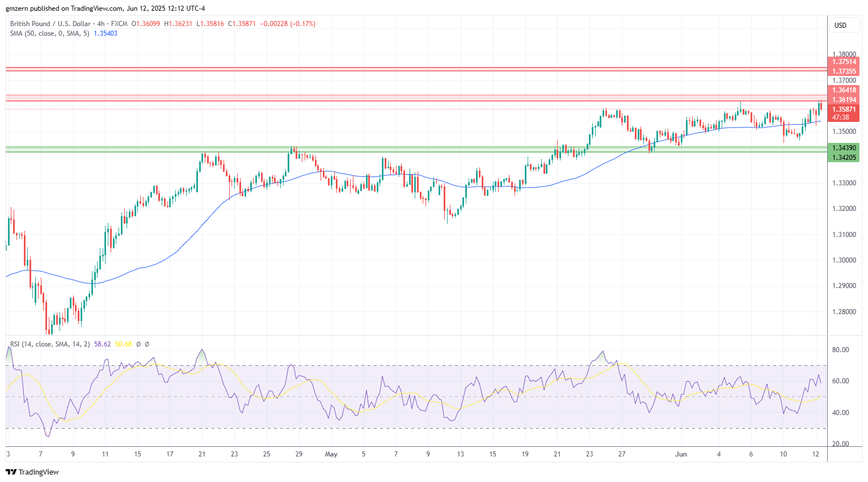Click the 1.30000 price axis tick
The width and height of the screenshot is (868, 482).
844,260
